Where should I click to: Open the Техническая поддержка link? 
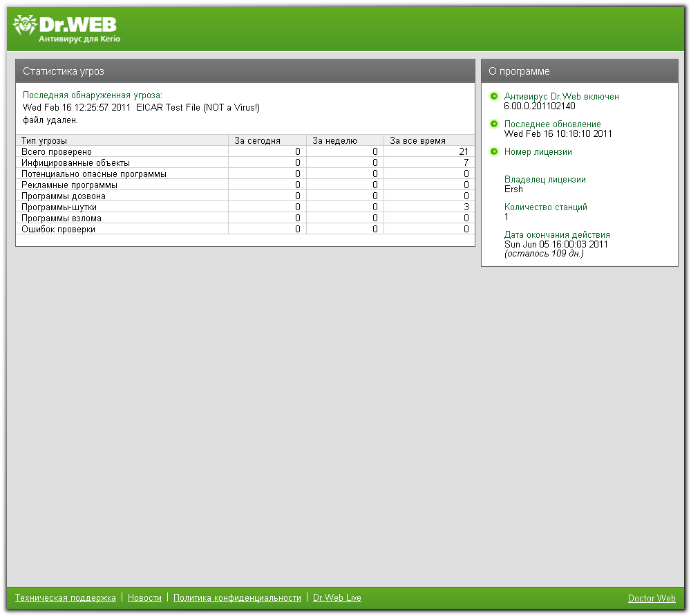(65, 597)
